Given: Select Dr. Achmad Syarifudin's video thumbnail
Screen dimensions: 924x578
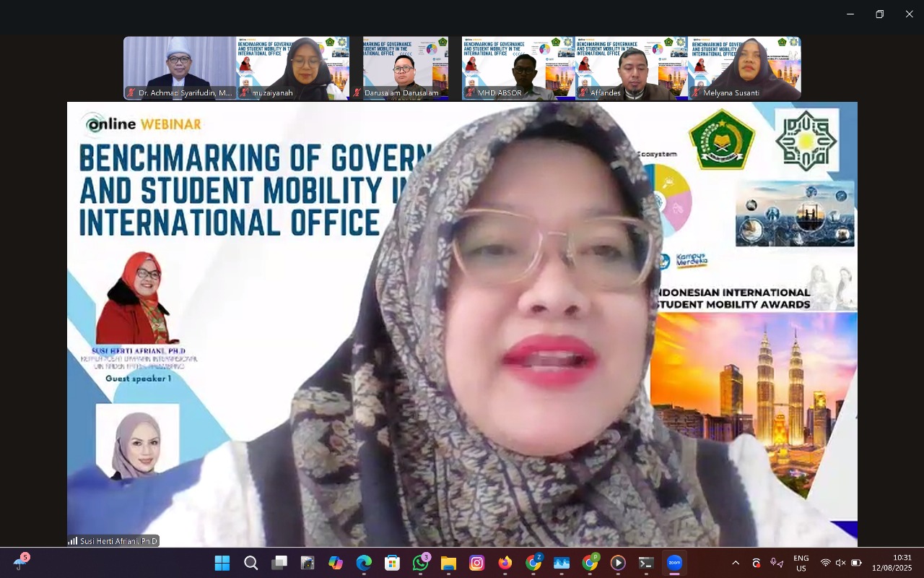Looking at the screenshot, I should tap(180, 68).
